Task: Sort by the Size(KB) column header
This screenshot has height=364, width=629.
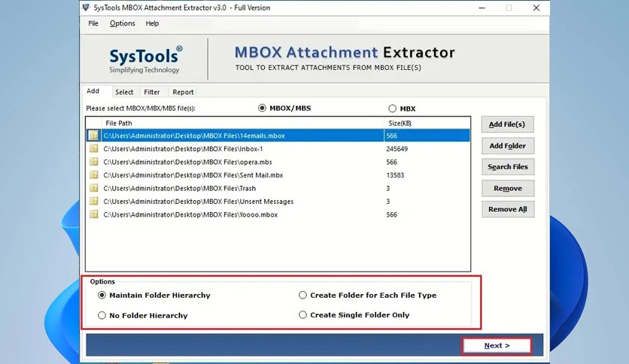Action: [x=427, y=123]
